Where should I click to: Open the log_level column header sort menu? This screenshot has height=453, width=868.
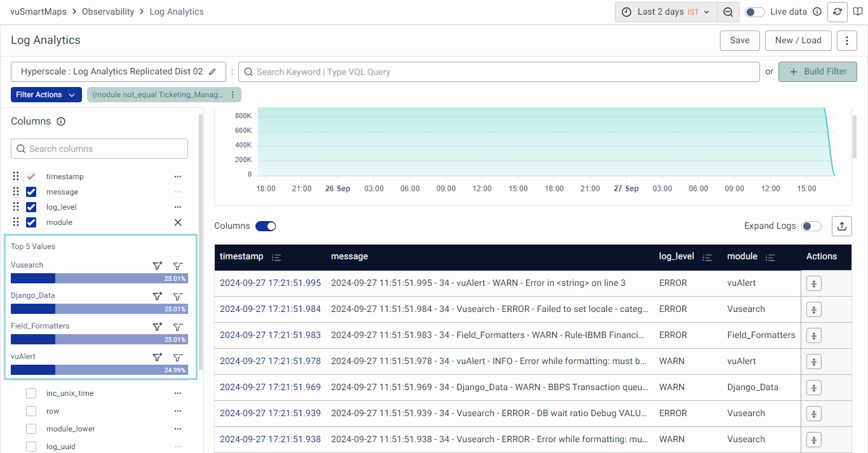click(707, 257)
